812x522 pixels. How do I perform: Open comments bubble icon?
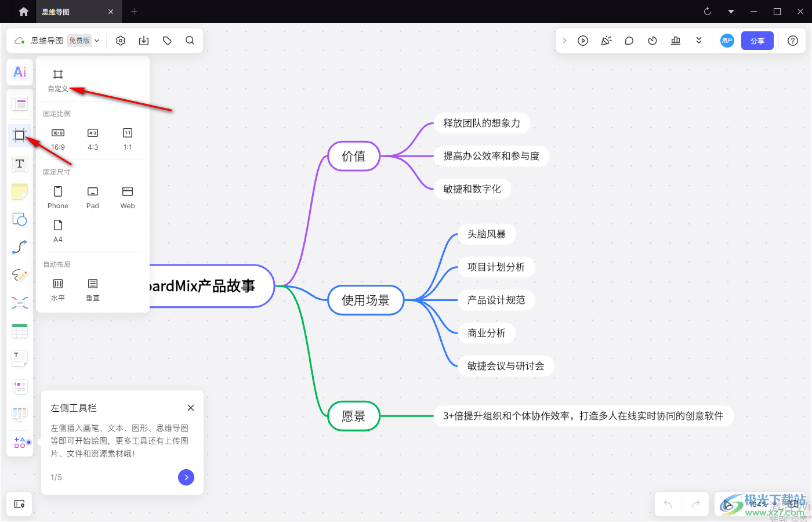click(629, 41)
